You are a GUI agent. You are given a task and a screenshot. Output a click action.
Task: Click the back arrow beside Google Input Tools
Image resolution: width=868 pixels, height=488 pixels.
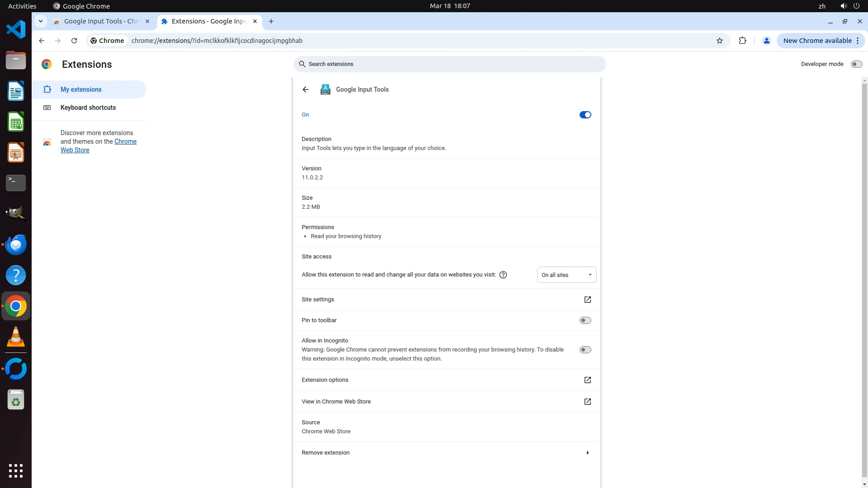coord(306,89)
